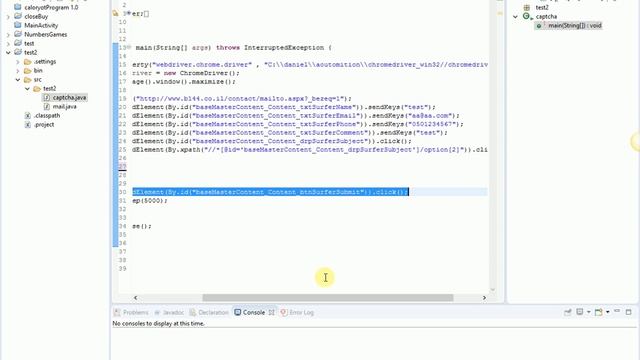Viewport: 640px width, 360px height.
Task: Click line number 27 in editor gutter
Action: 122,166
